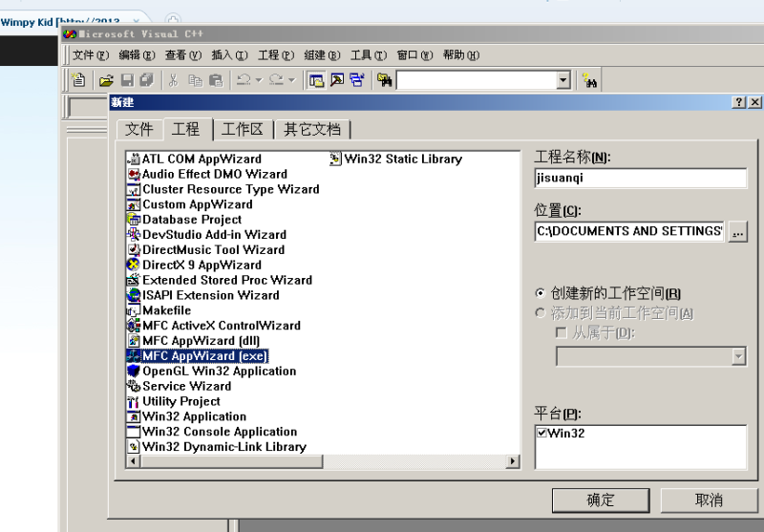Open the 插入(I) menu
The width and height of the screenshot is (764, 532).
point(229,55)
